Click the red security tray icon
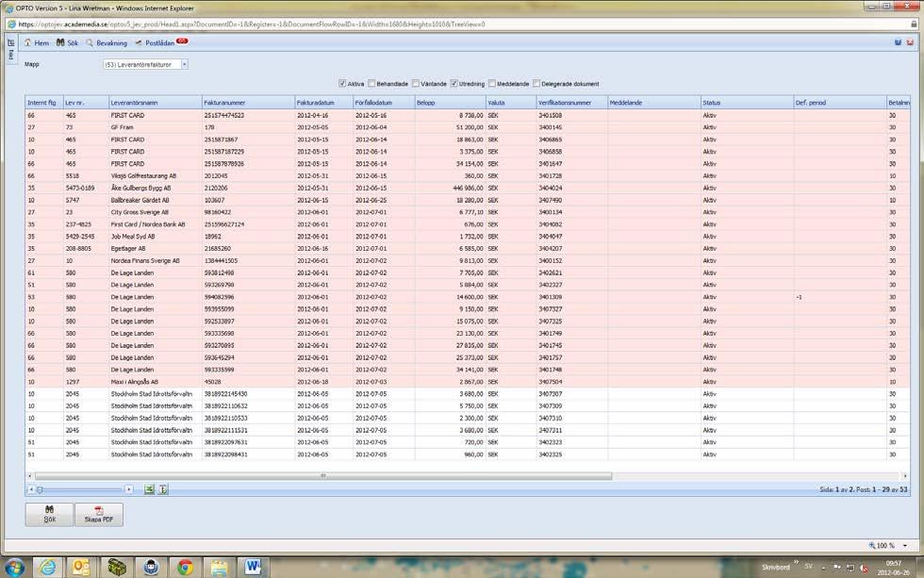The height and width of the screenshot is (578, 924). click(x=864, y=568)
